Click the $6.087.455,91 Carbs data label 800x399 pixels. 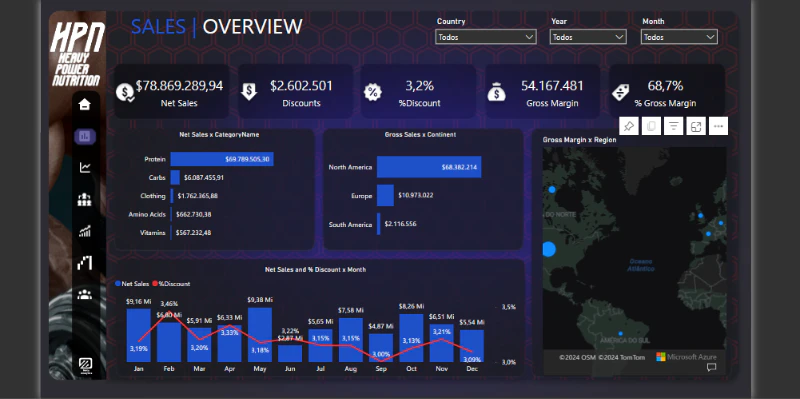point(203,178)
